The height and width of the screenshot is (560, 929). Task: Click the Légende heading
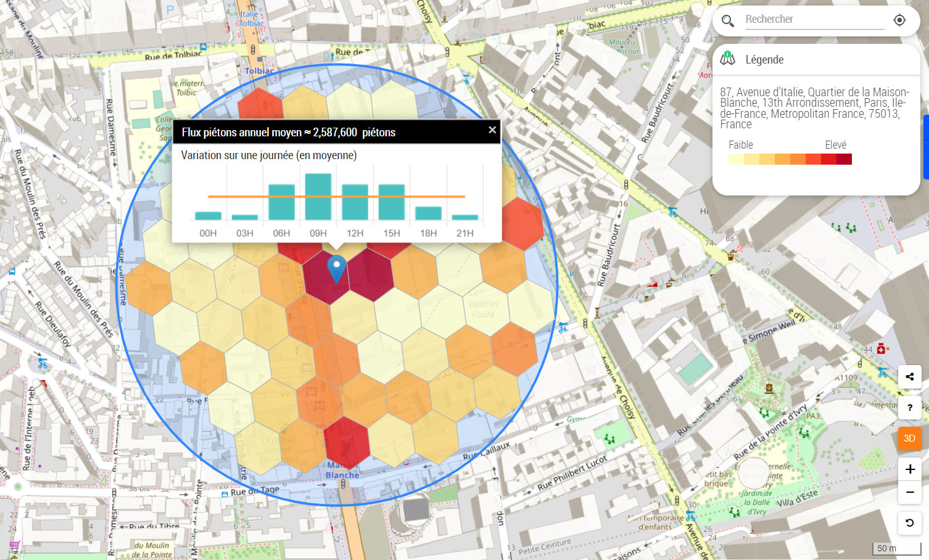pos(764,60)
